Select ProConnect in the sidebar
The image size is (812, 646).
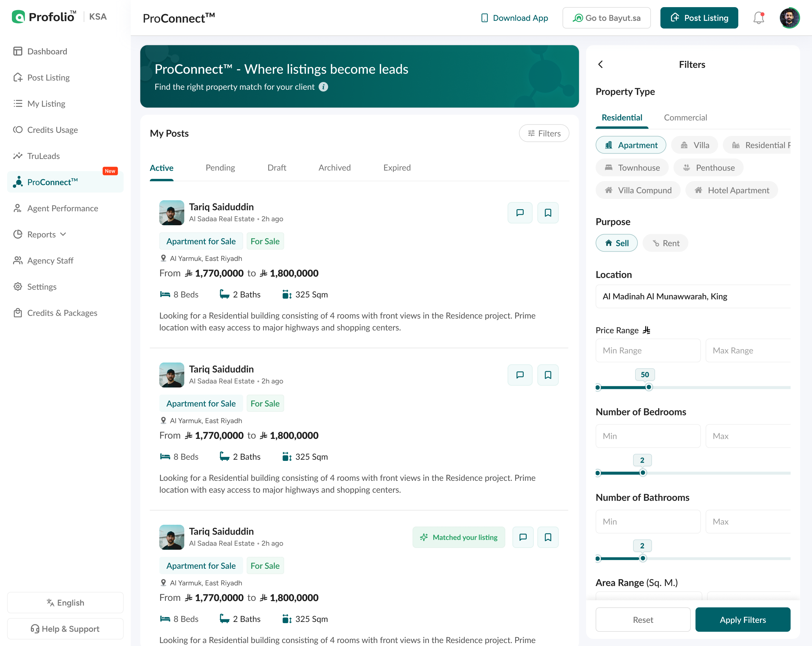click(65, 182)
